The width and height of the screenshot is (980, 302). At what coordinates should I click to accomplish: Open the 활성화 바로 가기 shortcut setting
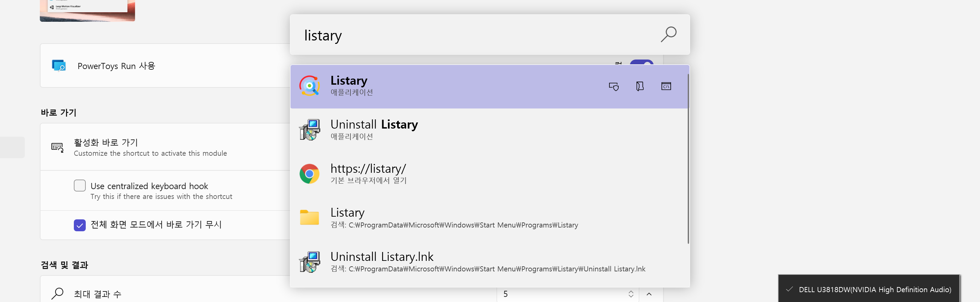coord(165,147)
